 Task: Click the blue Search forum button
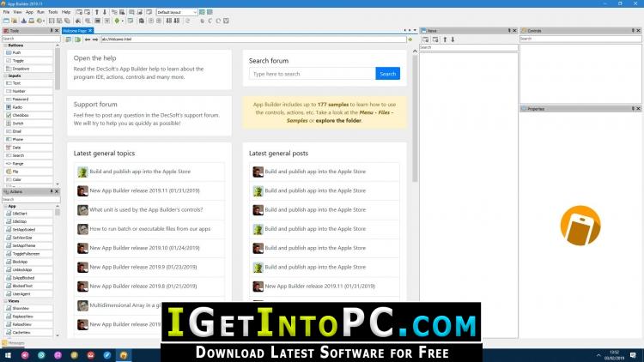coord(388,74)
